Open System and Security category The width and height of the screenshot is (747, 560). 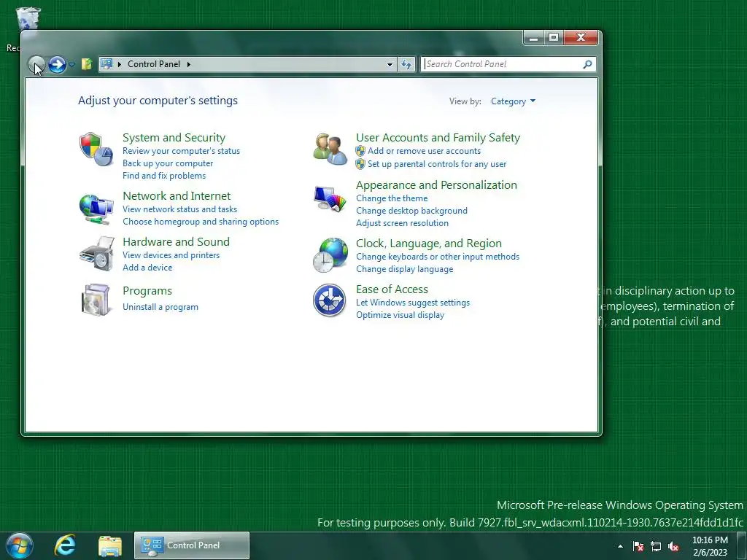tap(174, 138)
